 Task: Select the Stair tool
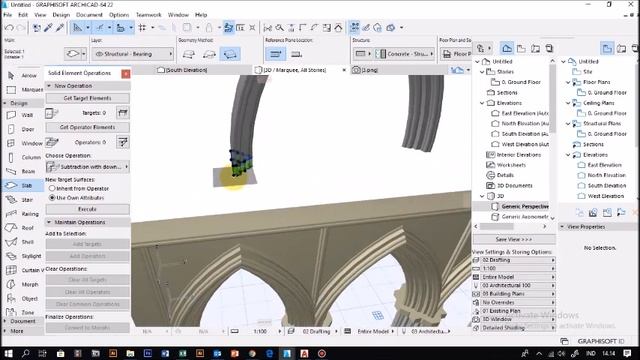24,200
